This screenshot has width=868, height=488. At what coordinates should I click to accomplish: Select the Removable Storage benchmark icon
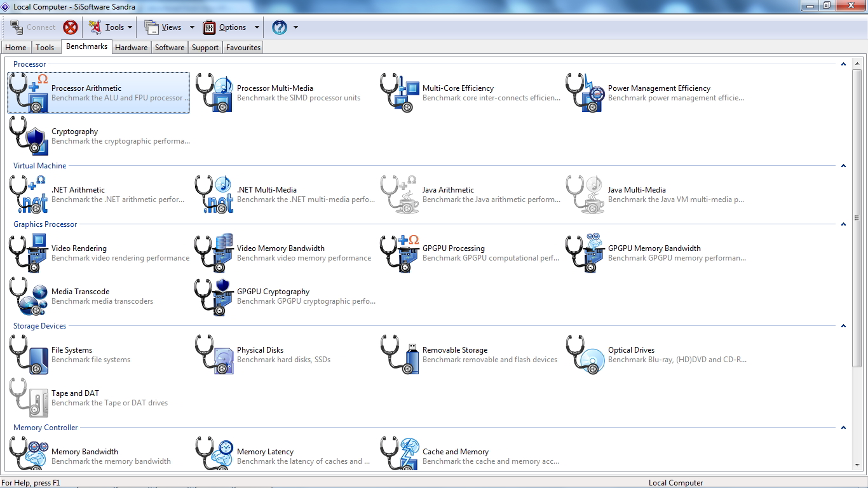click(x=400, y=355)
